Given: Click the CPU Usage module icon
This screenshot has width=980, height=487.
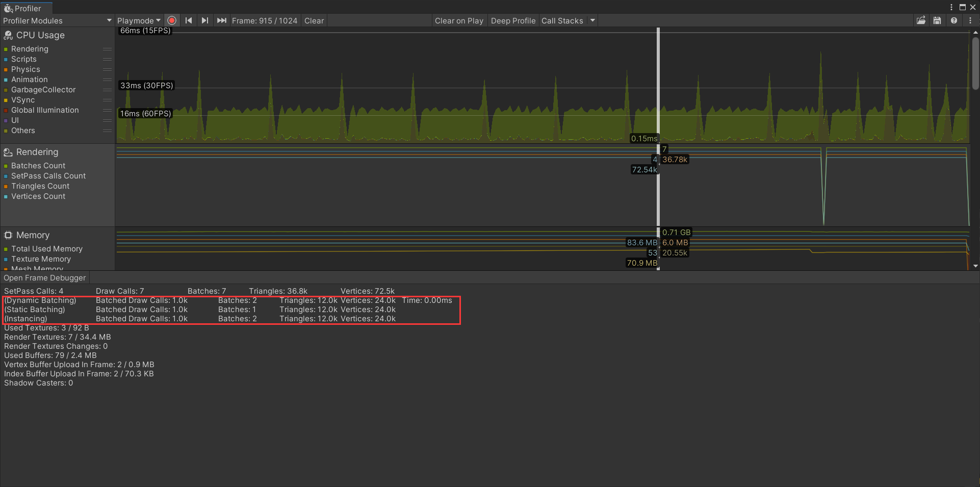Looking at the screenshot, I should pos(8,35).
